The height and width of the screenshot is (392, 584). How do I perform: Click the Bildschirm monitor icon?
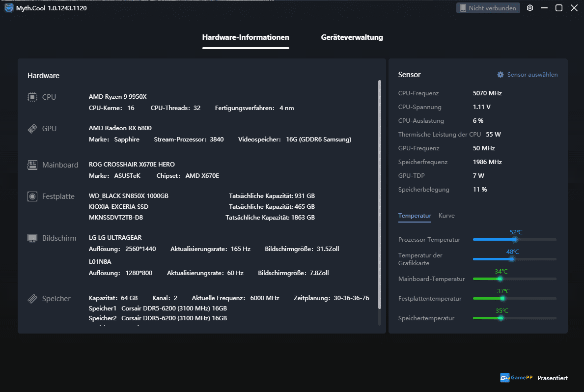(32, 238)
